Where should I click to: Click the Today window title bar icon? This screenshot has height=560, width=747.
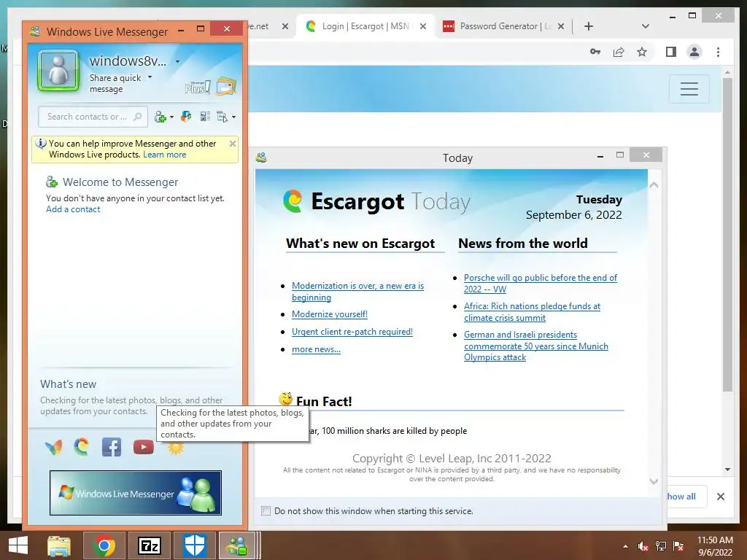pyautogui.click(x=261, y=157)
